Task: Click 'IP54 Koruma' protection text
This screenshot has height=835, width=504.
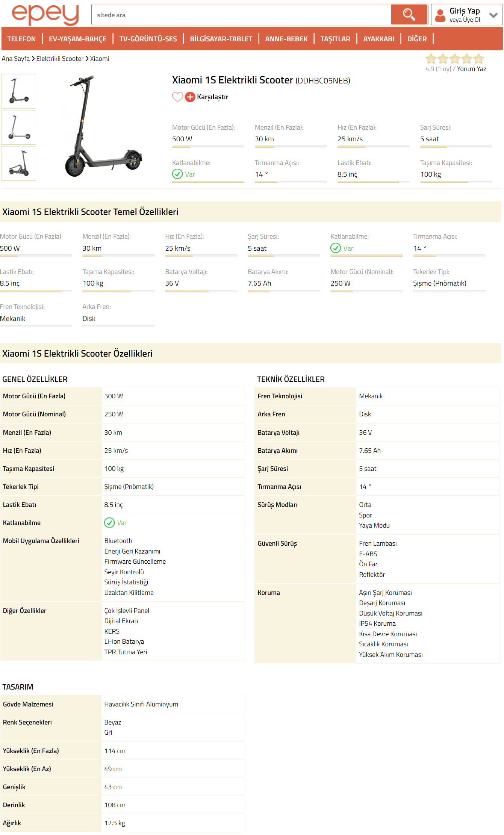Action: (377, 623)
